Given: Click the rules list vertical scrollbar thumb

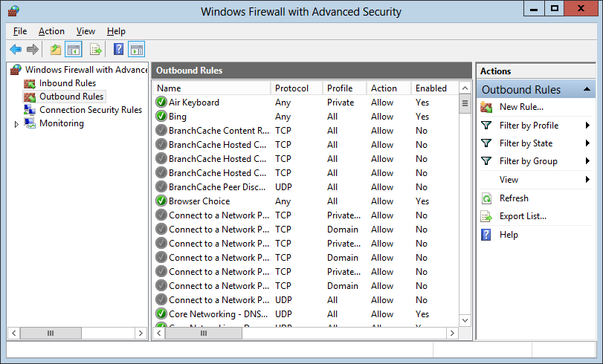Looking at the screenshot, I should (x=465, y=104).
